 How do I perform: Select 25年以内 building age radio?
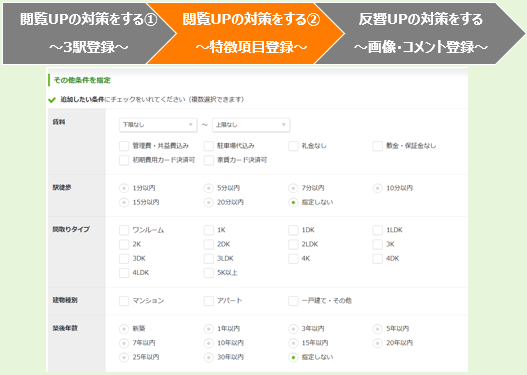[x=124, y=357]
